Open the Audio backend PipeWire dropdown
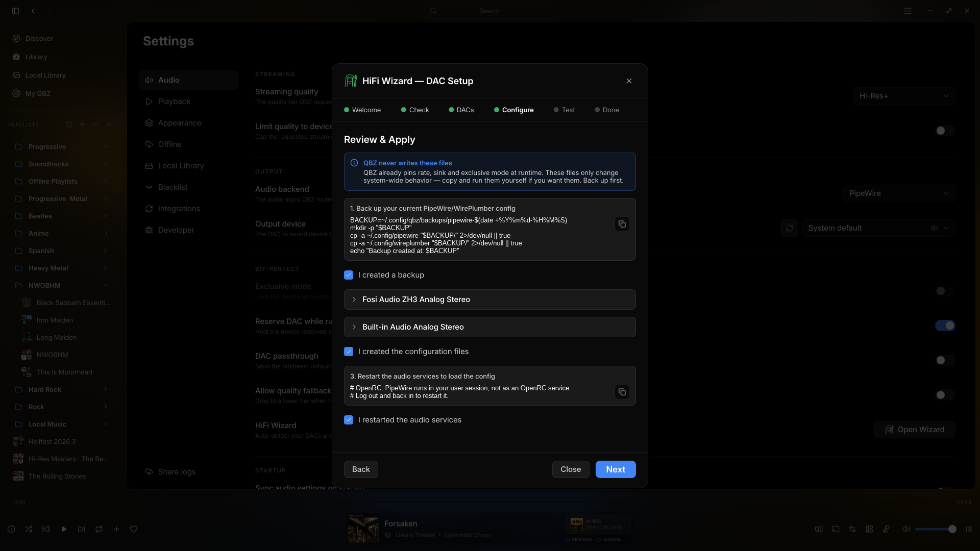Image resolution: width=980 pixels, height=551 pixels. click(899, 193)
